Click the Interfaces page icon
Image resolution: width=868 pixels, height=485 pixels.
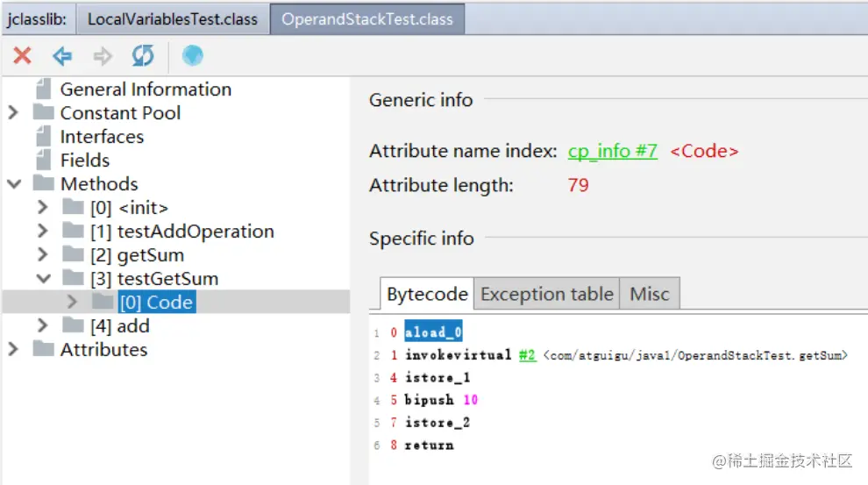(43, 136)
